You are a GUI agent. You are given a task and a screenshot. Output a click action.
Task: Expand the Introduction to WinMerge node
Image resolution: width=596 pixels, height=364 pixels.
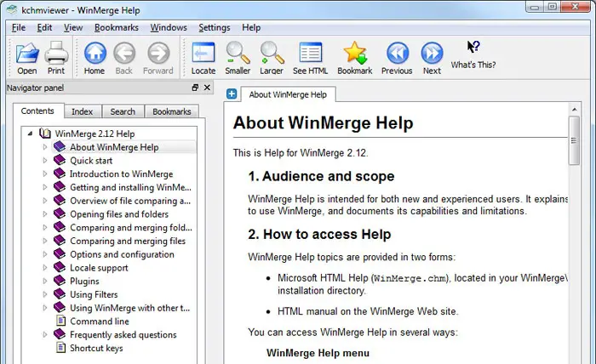(x=45, y=173)
